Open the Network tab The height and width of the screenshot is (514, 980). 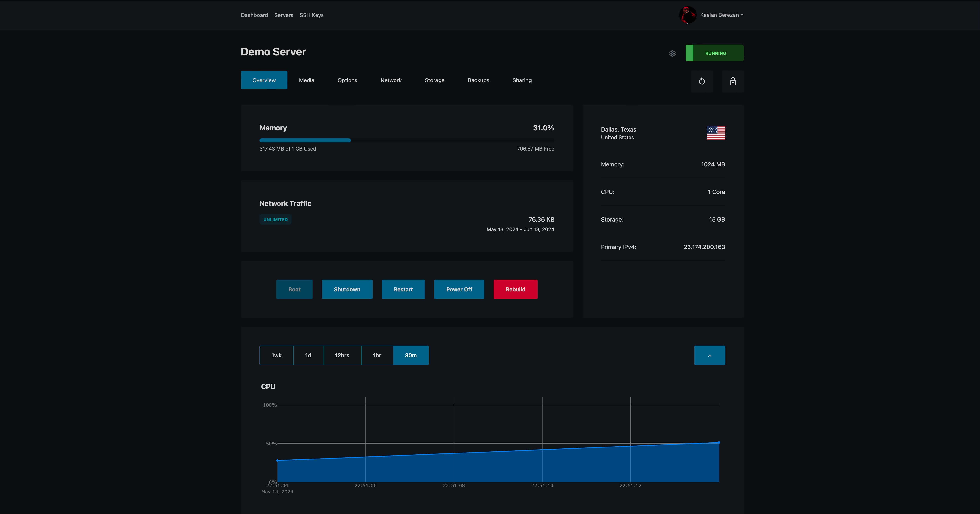tap(391, 80)
